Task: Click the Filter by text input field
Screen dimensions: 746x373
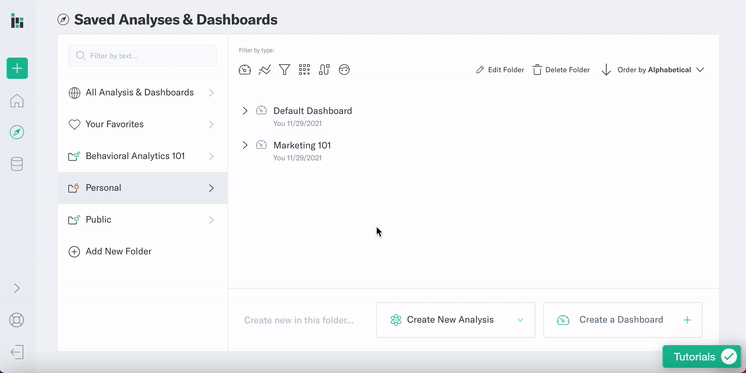Action: pos(142,56)
